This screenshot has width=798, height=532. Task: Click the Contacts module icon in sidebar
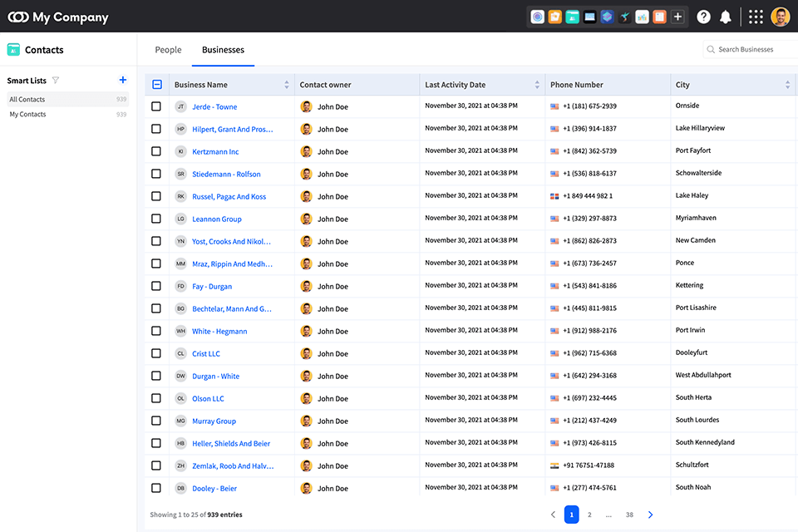(14, 49)
